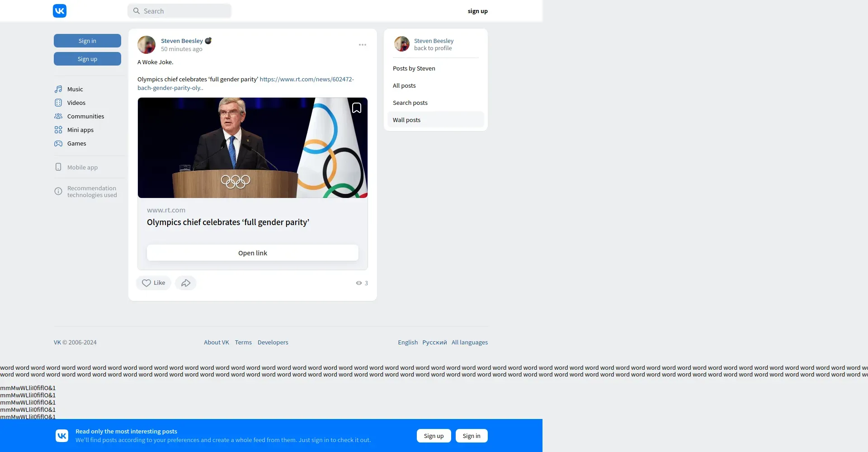Open the Games controller icon
Screen dimensions: 868x452
(x=58, y=143)
